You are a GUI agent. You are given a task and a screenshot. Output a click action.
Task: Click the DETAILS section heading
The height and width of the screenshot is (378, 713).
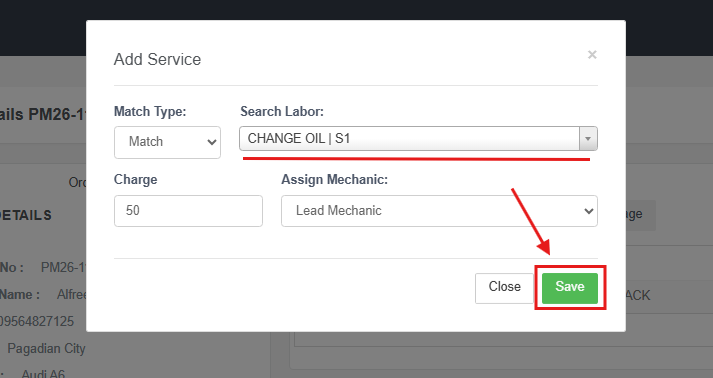(26, 215)
